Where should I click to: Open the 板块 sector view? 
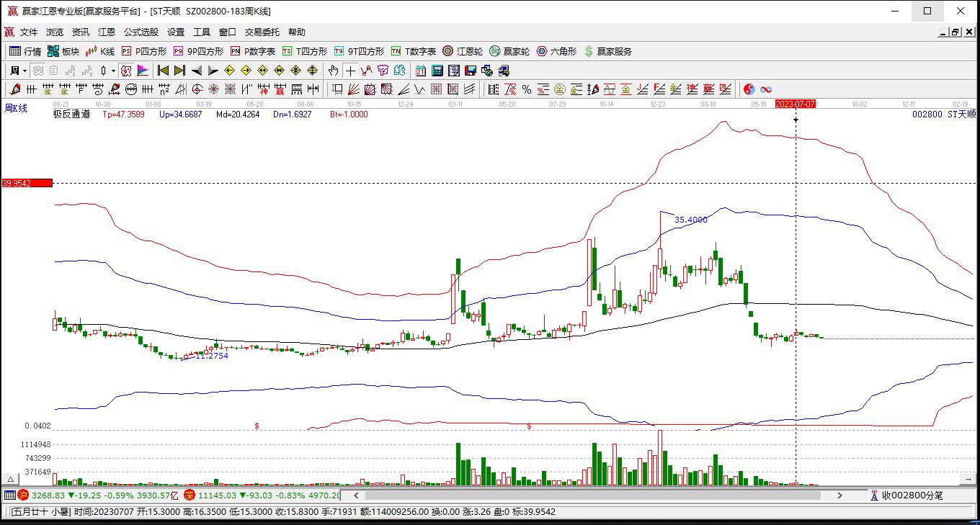tap(63, 51)
